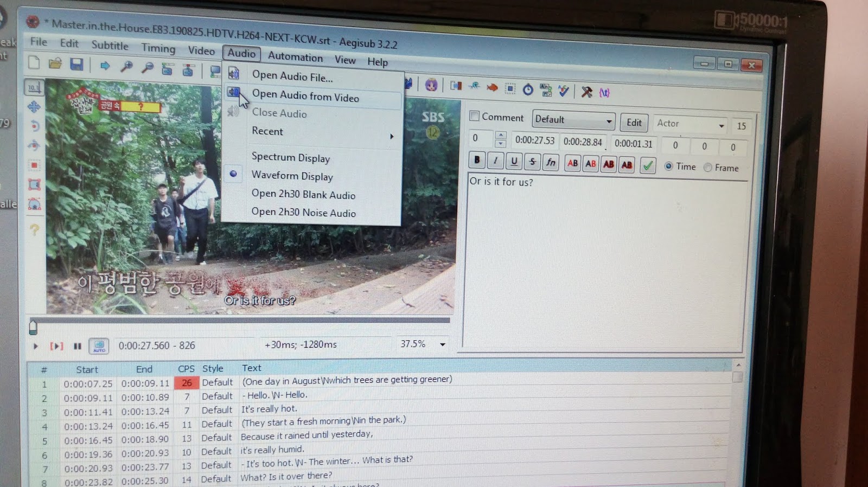Select the rotate Z video tool

click(x=34, y=126)
